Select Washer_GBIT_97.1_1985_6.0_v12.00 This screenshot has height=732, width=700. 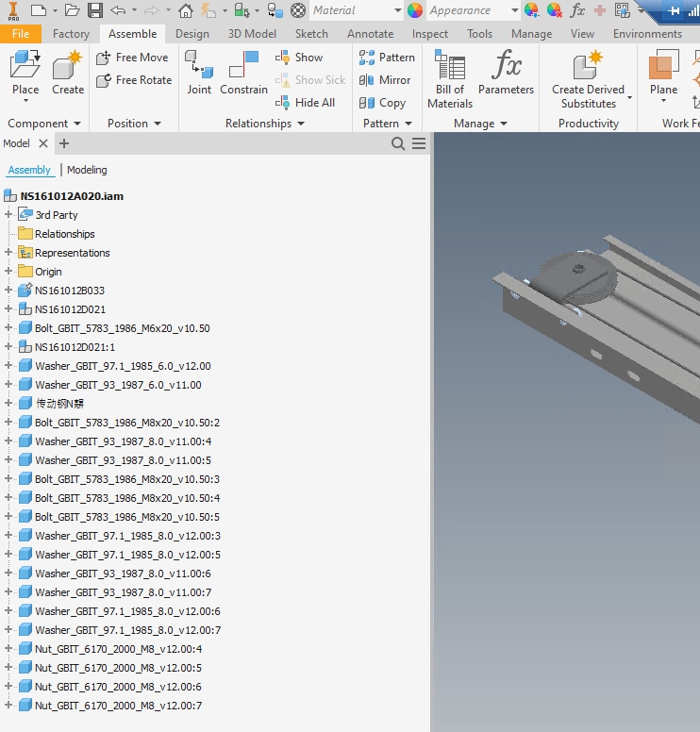click(123, 366)
